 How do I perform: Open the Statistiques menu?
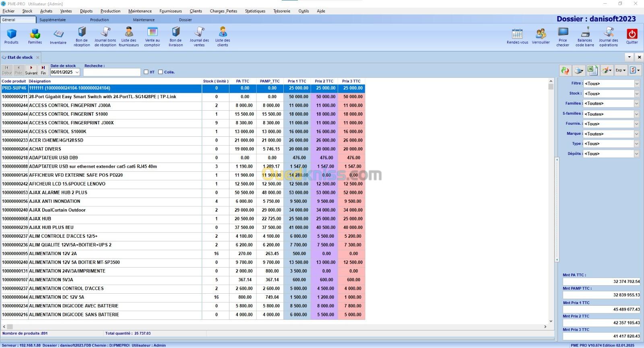(255, 11)
